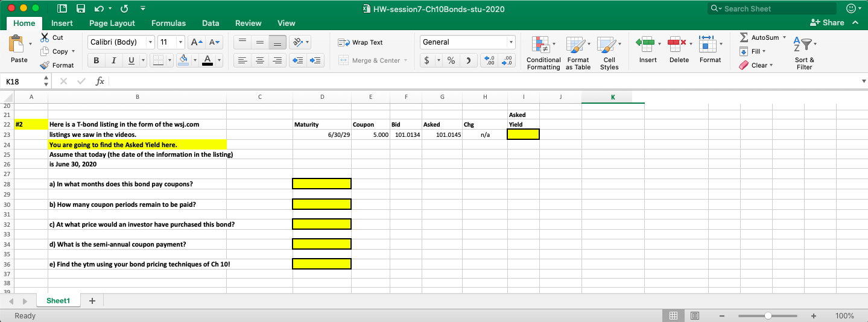Expand the font color dropdown arrow
868x322 pixels.
pos(219,60)
